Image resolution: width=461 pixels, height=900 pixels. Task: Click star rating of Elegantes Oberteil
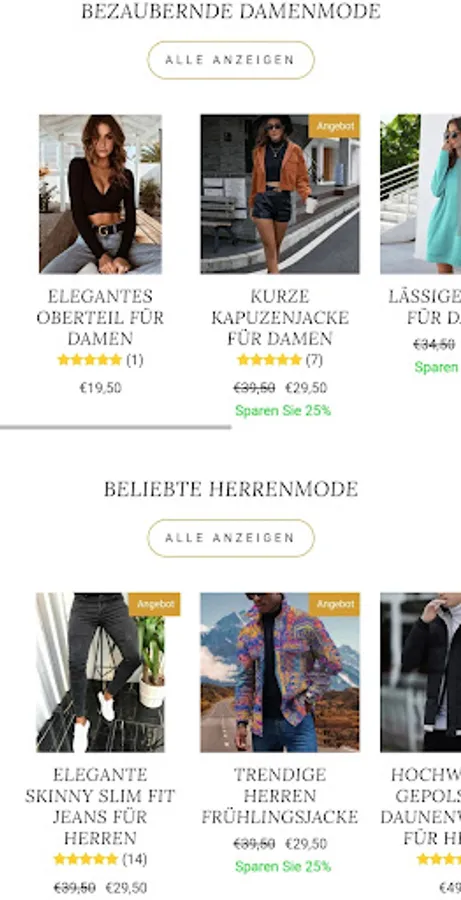point(90,360)
